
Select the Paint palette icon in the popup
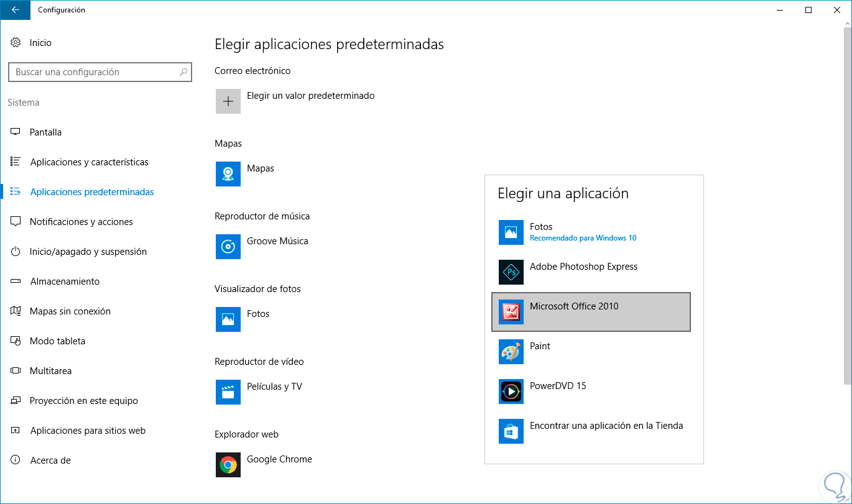[x=511, y=352]
